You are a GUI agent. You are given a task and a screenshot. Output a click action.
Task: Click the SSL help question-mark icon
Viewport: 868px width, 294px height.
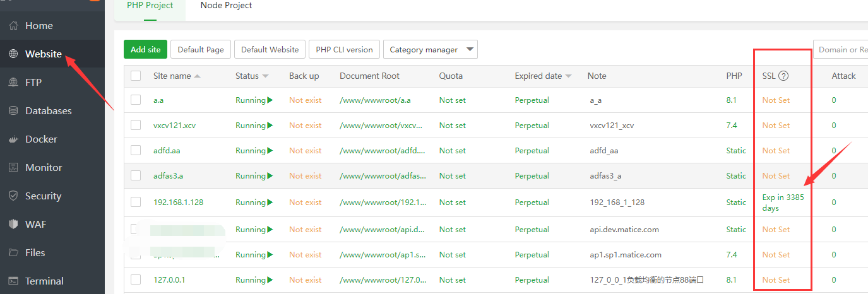(x=783, y=76)
